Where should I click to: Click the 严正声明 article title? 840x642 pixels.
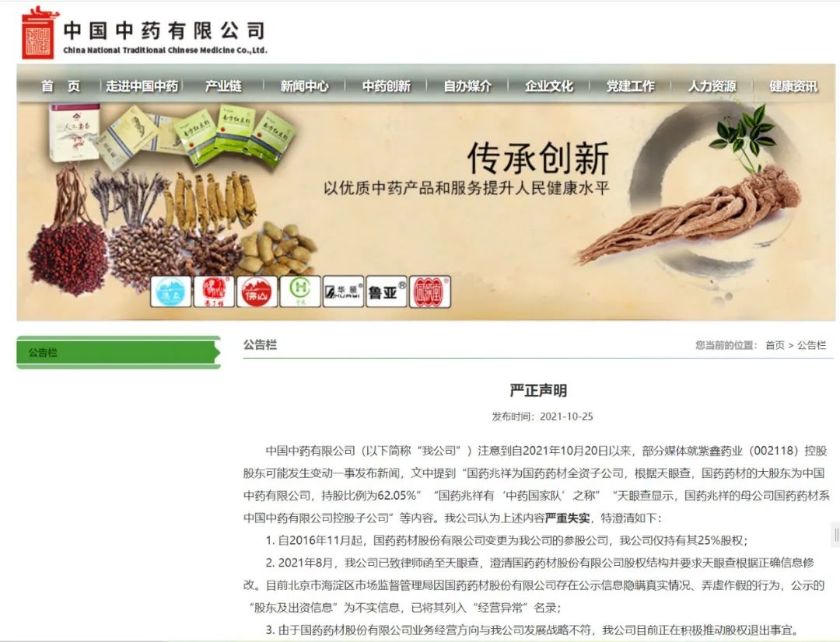538,390
